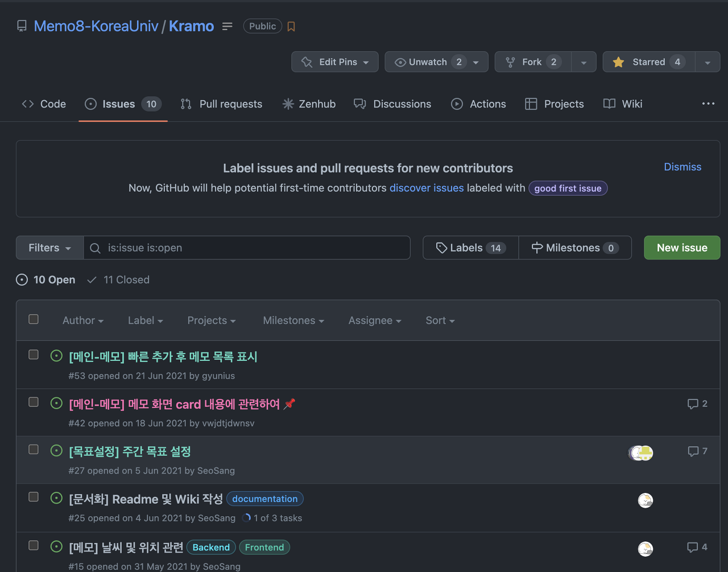Fork the repository with the Fork button
This screenshot has width=728, height=572.
coord(533,62)
